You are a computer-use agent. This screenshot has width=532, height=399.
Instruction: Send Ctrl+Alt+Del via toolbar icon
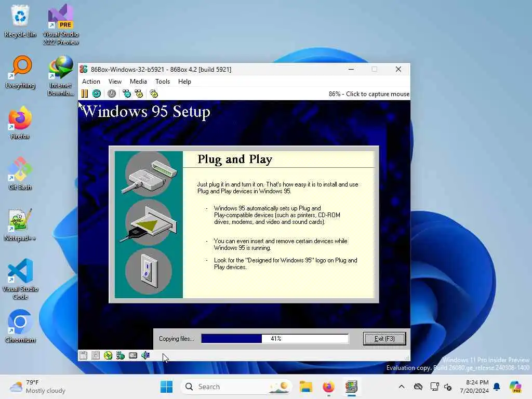(x=127, y=94)
